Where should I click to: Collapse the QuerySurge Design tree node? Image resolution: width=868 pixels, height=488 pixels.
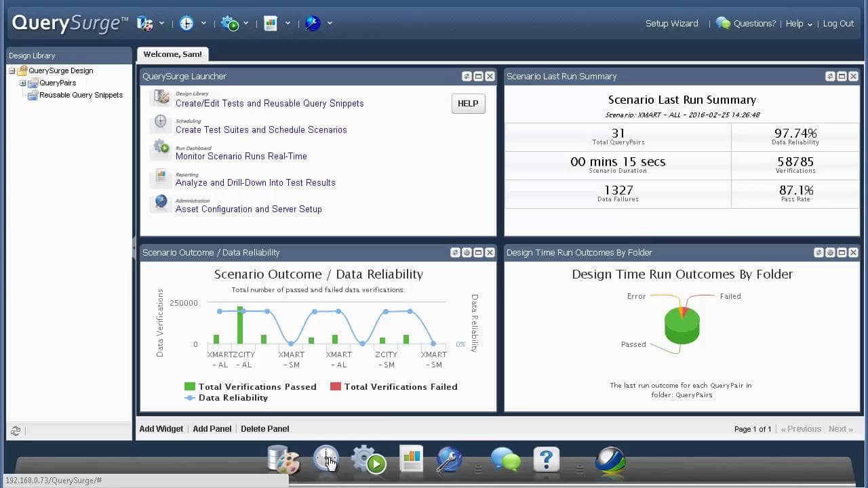point(12,71)
